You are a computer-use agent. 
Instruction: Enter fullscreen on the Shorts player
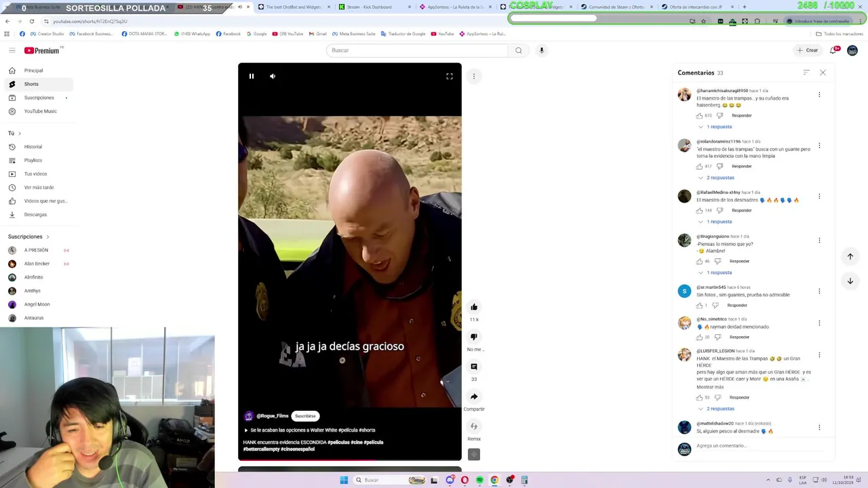pyautogui.click(x=450, y=77)
